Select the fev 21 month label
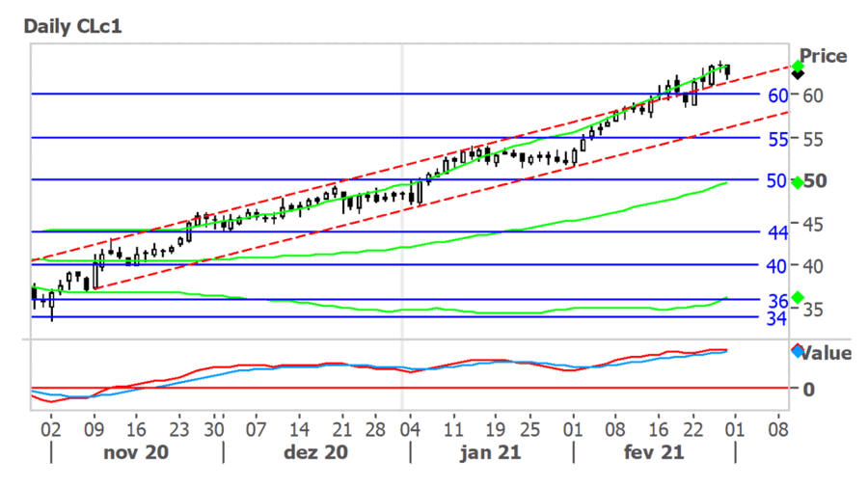868x488 pixels. coord(654,452)
